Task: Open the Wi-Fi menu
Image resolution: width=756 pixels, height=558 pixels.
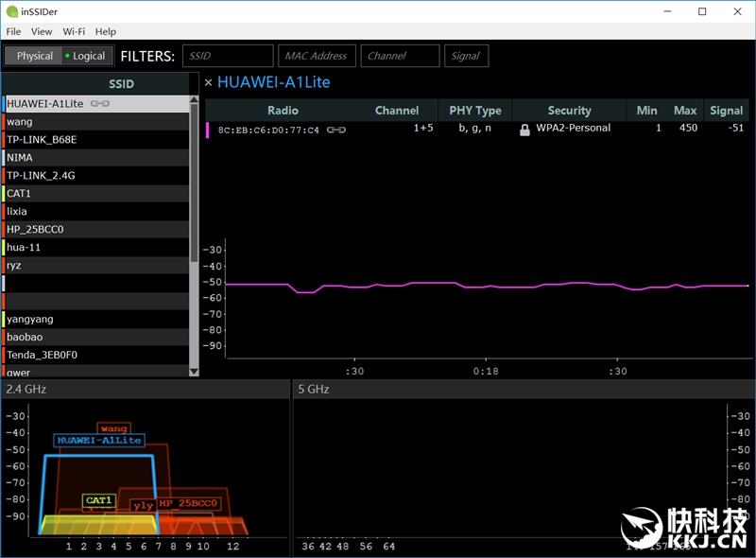Action: [74, 31]
